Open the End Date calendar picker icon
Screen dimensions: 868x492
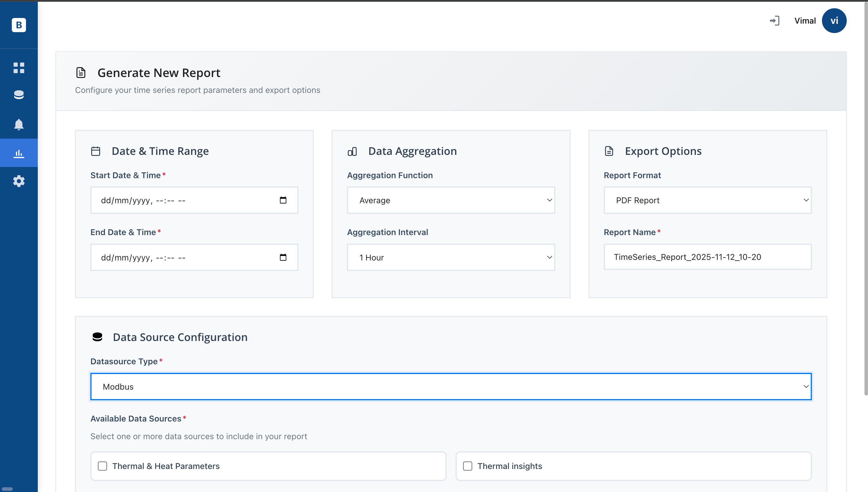[x=283, y=257]
